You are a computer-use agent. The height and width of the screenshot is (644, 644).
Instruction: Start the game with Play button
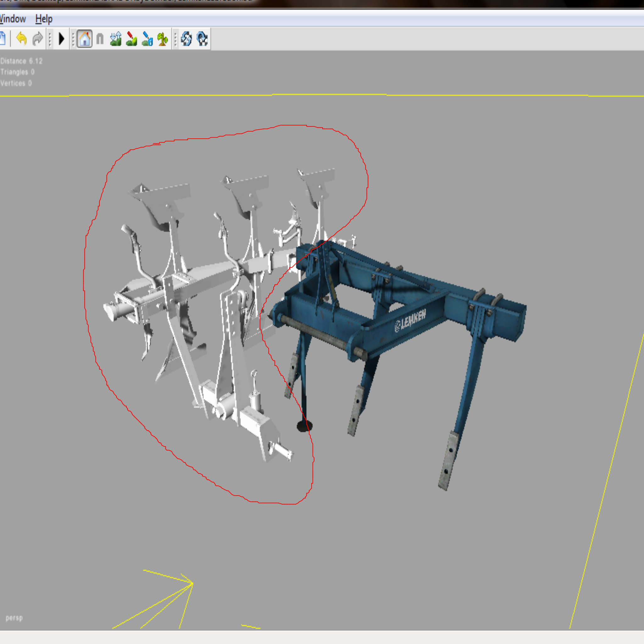click(x=61, y=39)
